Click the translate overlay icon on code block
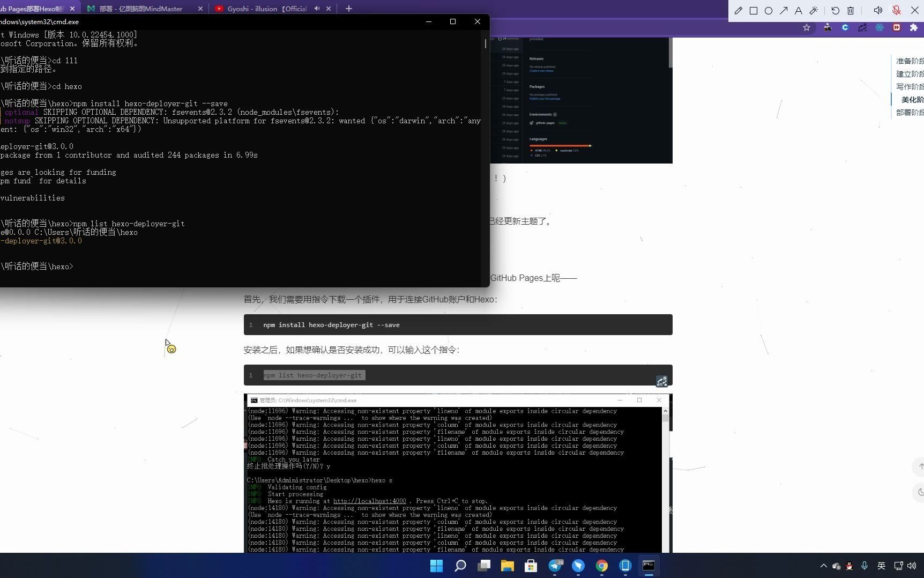This screenshot has height=578, width=924. tap(662, 381)
